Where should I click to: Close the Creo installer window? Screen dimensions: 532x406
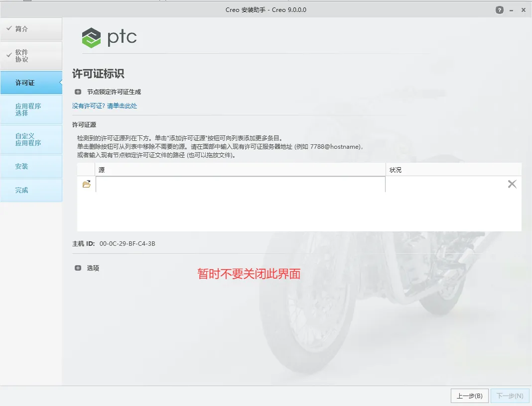tap(524, 10)
